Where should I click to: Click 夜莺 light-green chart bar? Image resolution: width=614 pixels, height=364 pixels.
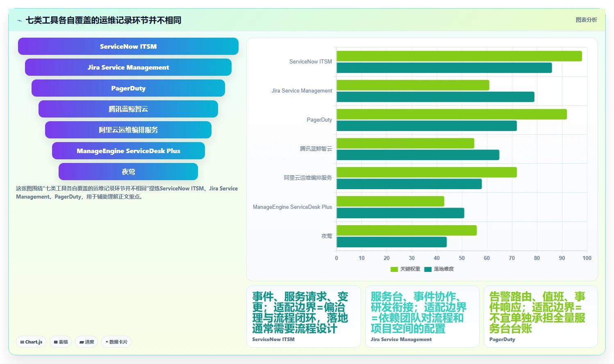coord(407,231)
